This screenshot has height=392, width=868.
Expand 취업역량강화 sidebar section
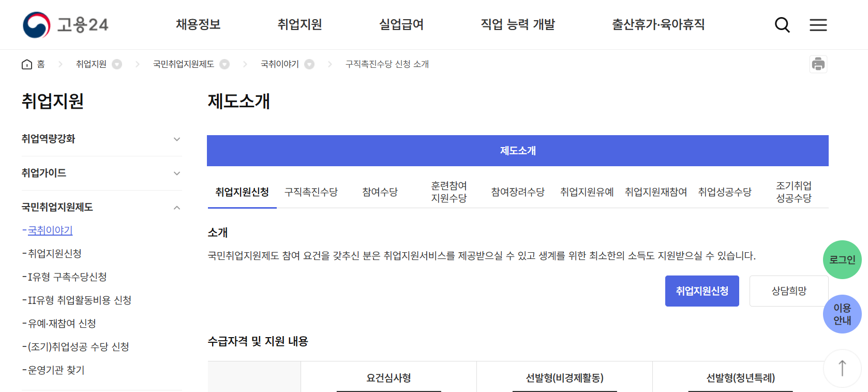[x=101, y=139]
